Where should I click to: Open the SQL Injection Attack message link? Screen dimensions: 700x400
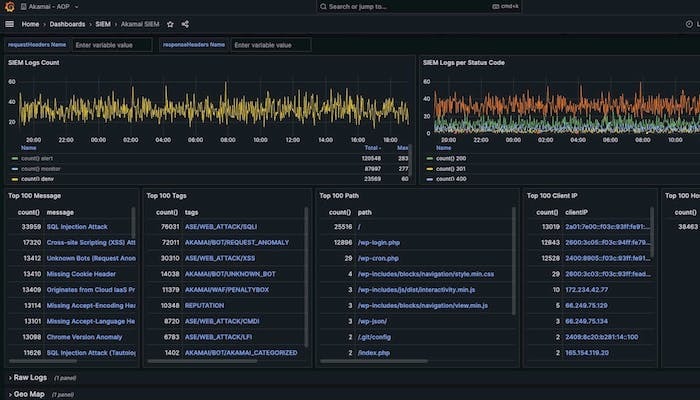coord(77,227)
